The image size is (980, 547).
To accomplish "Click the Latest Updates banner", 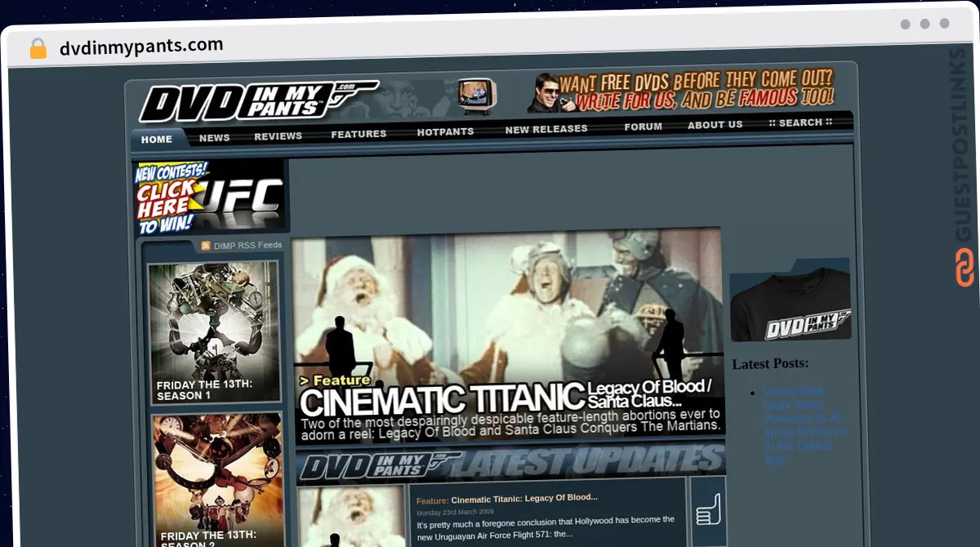I will [x=511, y=463].
